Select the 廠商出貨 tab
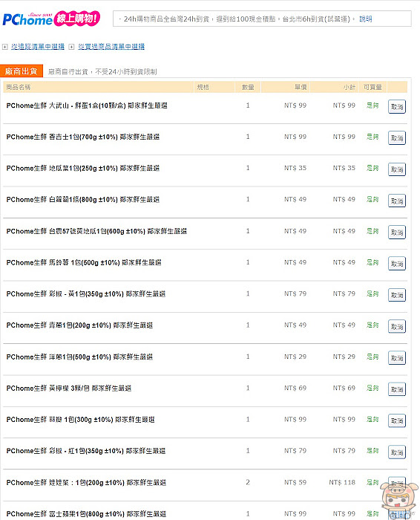The width and height of the screenshot is (420, 520). click(x=22, y=71)
